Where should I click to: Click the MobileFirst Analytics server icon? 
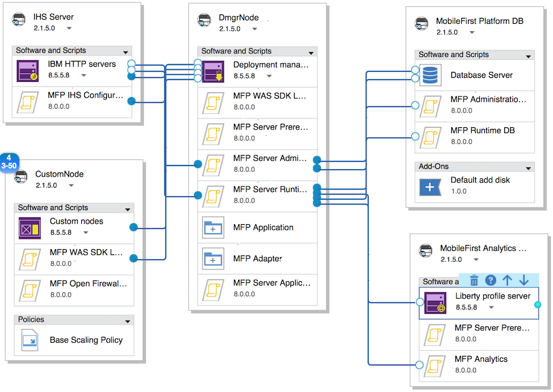point(426,251)
